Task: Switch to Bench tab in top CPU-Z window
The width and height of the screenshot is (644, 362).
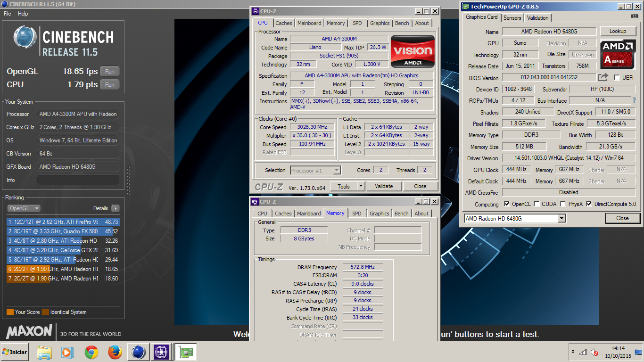Action: (402, 23)
